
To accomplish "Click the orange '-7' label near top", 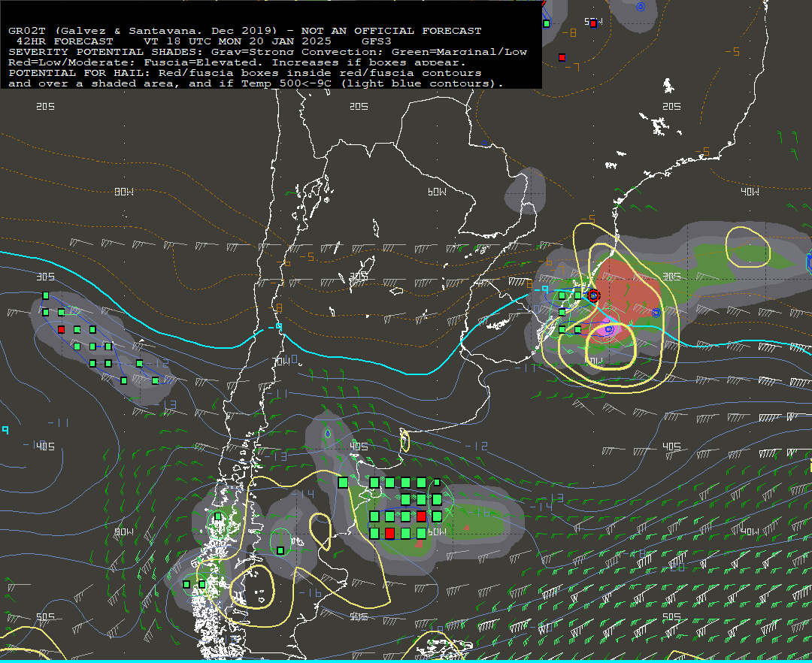I will click(572, 68).
